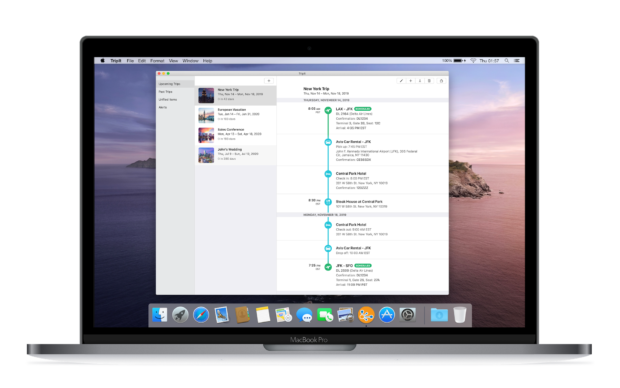Click Central Park Hotel check out title
Screen dimensions: 620x388
(351, 224)
